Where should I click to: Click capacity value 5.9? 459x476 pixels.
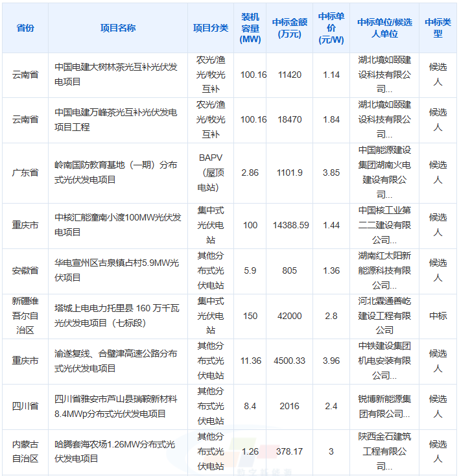(250, 270)
